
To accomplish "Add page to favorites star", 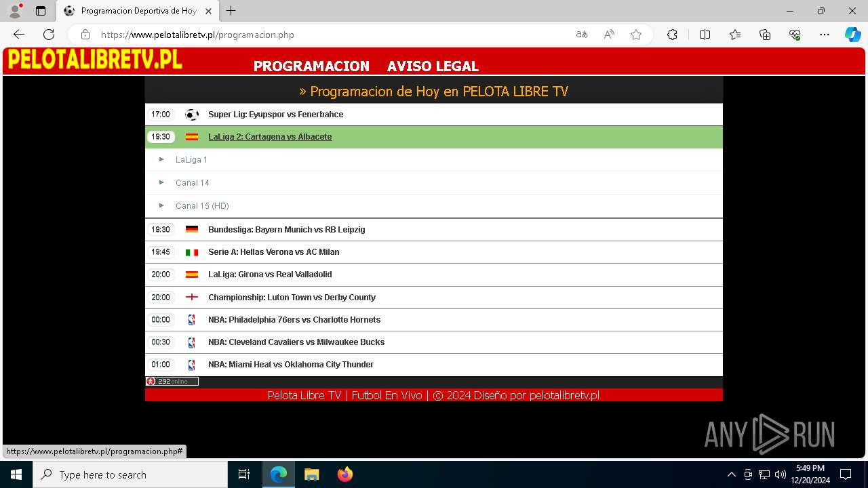I will [x=636, y=35].
